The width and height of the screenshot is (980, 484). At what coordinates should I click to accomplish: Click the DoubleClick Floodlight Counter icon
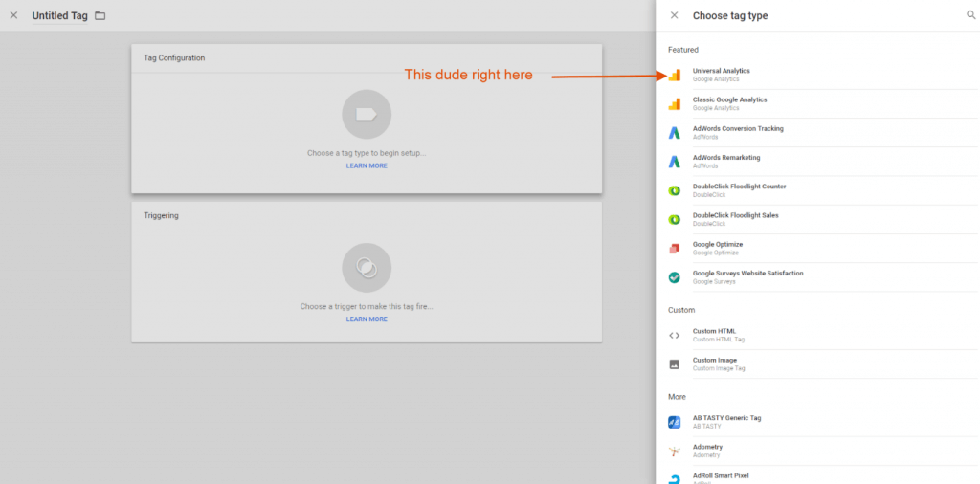pyautogui.click(x=675, y=190)
